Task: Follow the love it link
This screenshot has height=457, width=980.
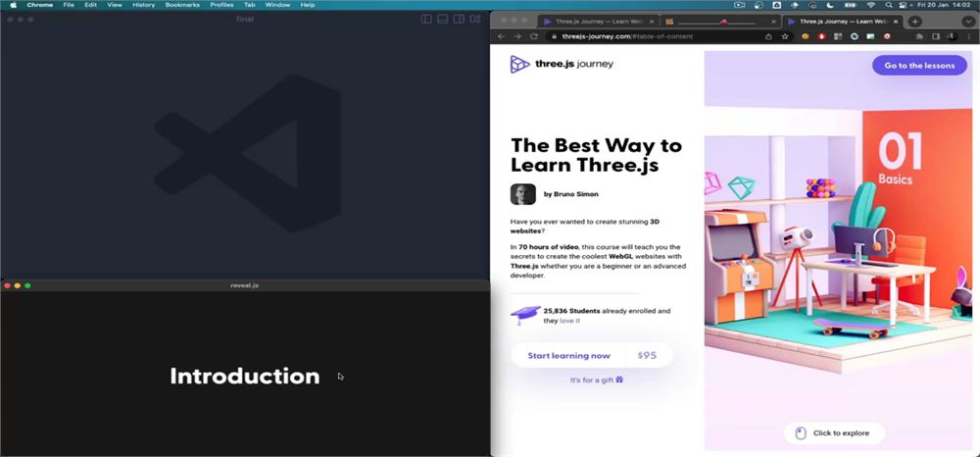Action: click(570, 320)
